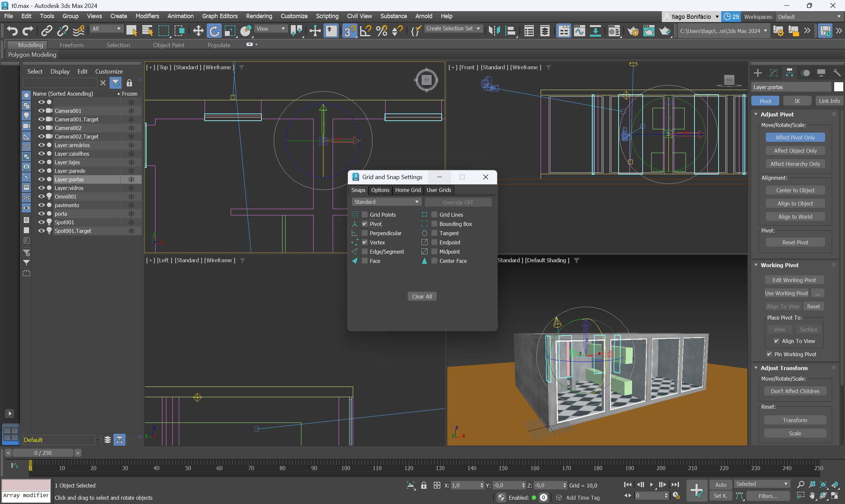Screen dimensions: 845x504
Task: Click the Clear All button
Action: click(x=422, y=297)
